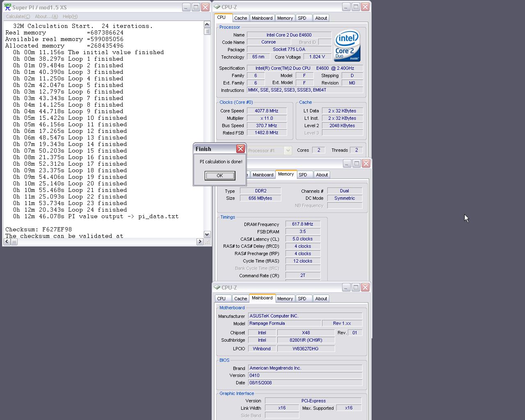Open the Calculate menu in Super PI
The width and height of the screenshot is (525, 420).
[18, 16]
